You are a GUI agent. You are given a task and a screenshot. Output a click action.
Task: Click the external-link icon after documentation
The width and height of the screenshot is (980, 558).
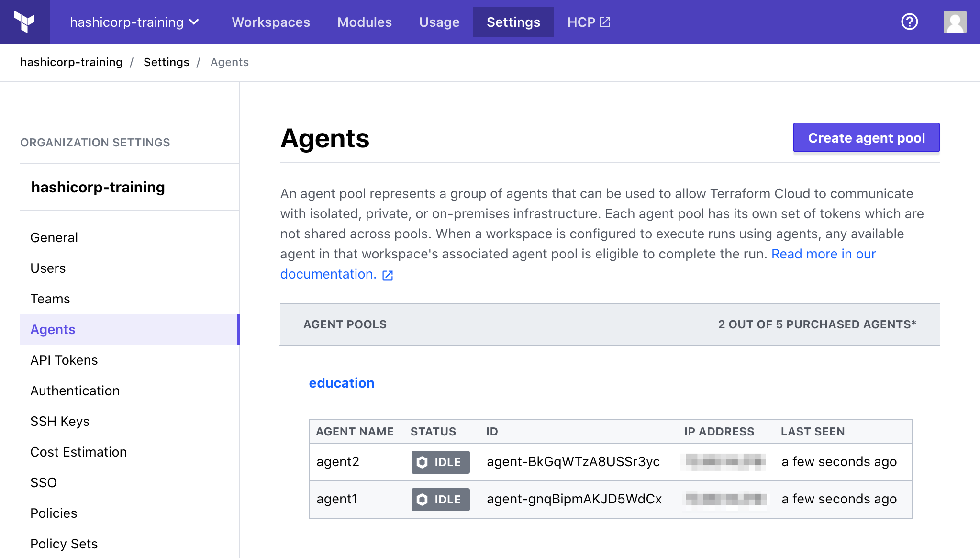click(388, 275)
